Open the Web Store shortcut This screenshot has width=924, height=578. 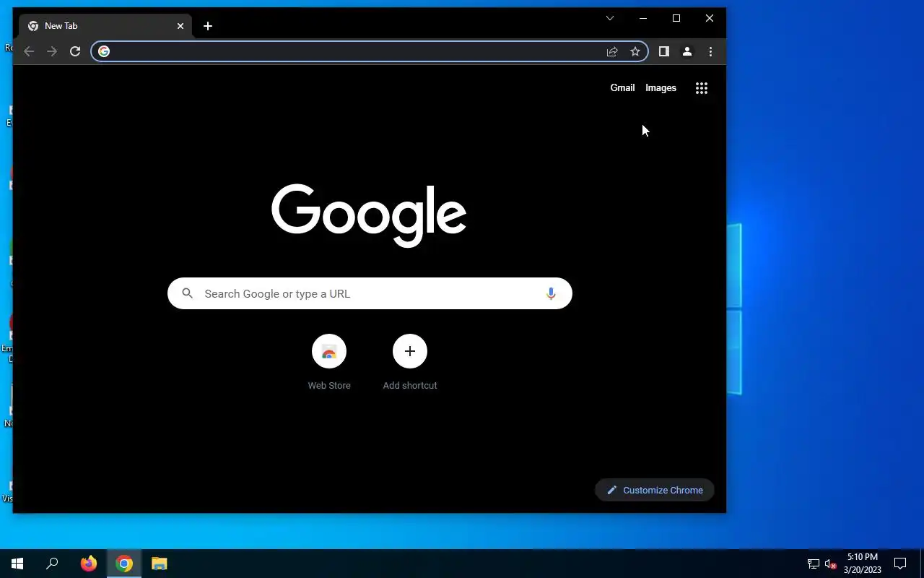[x=329, y=363]
